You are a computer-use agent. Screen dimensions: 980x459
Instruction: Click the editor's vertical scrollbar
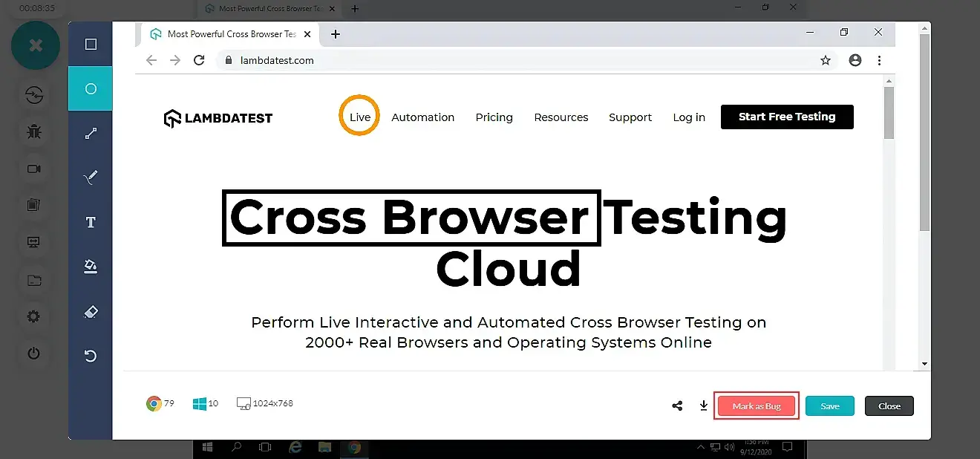[x=924, y=134]
